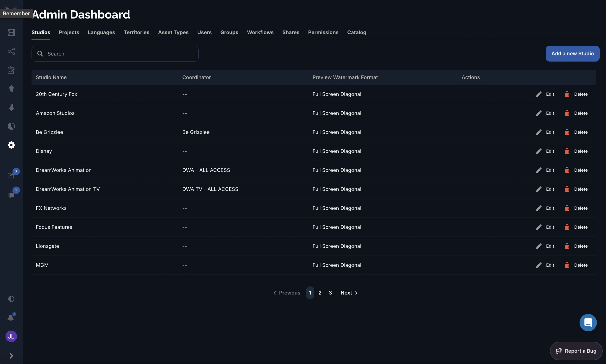Click Add a new Studio button
606x364 pixels.
click(572, 53)
